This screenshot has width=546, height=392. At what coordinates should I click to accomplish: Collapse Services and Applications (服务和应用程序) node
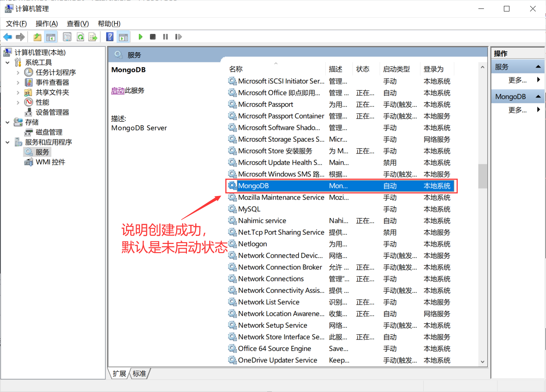tap(7, 142)
